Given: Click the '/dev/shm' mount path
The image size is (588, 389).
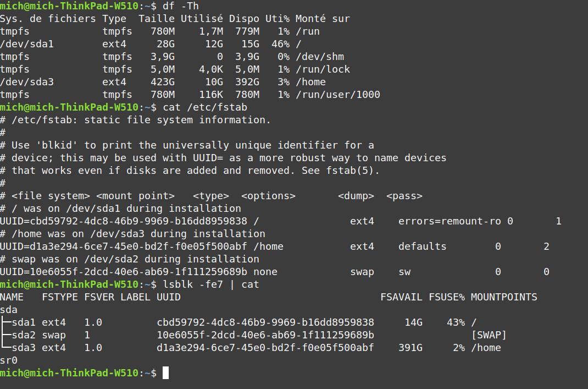Looking at the screenshot, I should (319, 57).
